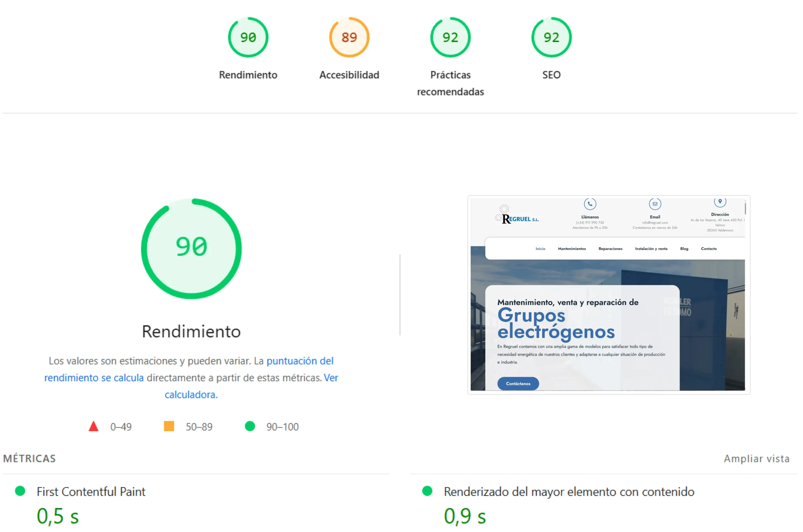Click the orange square 50–89 legend icon

coord(169,426)
